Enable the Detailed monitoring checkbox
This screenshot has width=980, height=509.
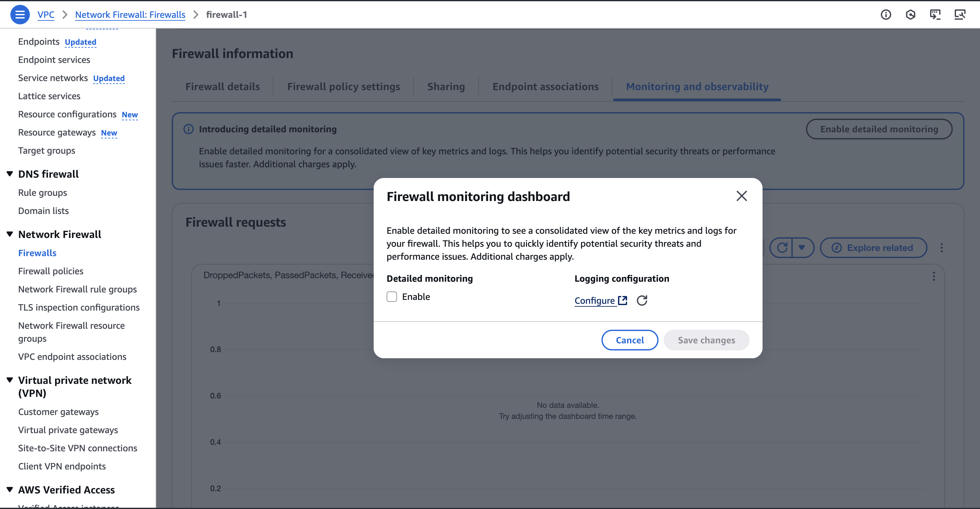pyautogui.click(x=391, y=297)
